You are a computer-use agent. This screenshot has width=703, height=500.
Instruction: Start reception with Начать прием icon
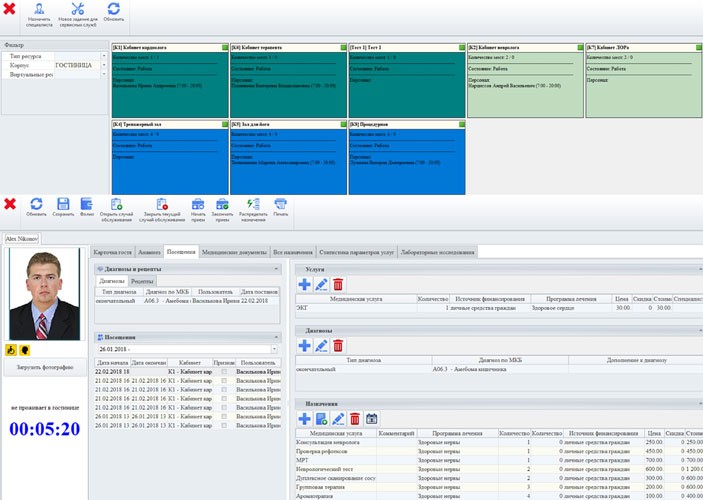198,205
